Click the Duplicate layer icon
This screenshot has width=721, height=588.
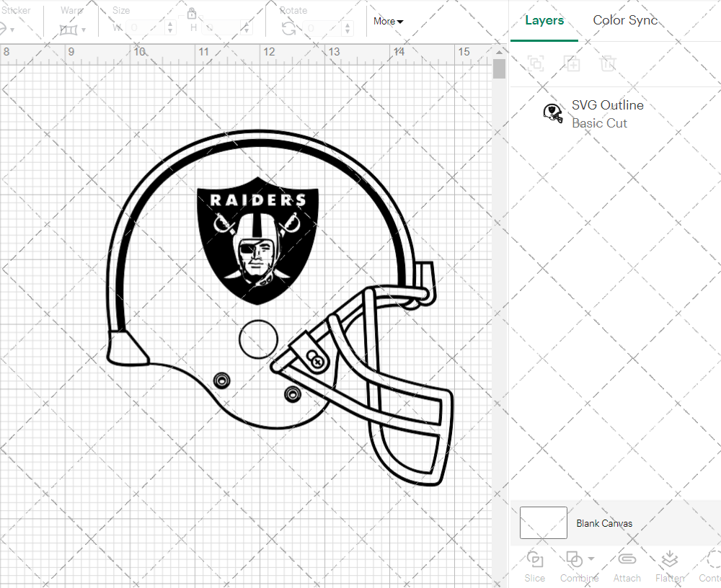pyautogui.click(x=572, y=63)
